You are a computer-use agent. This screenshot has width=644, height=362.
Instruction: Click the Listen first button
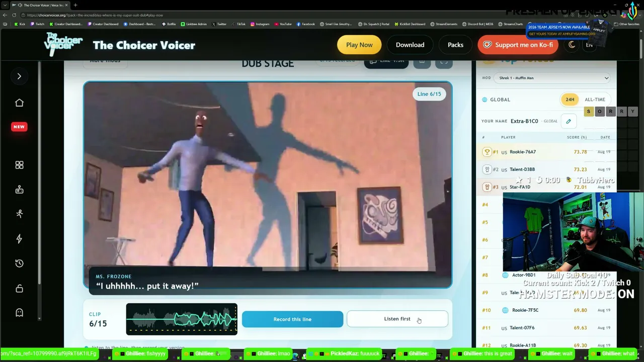tap(397, 319)
